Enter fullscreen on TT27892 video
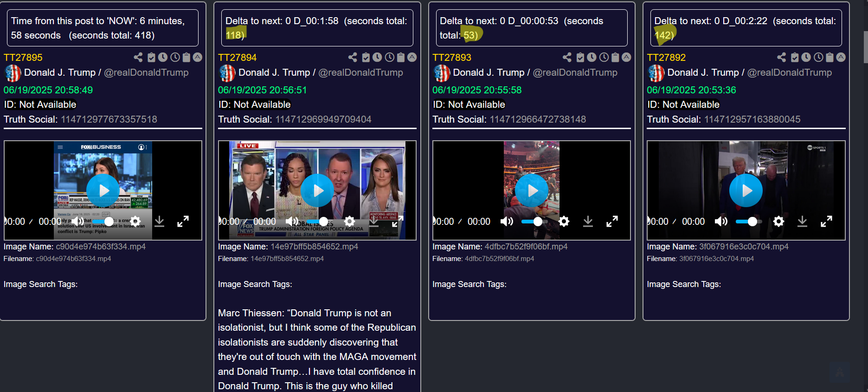Viewport: 868px width, 392px height. (826, 221)
